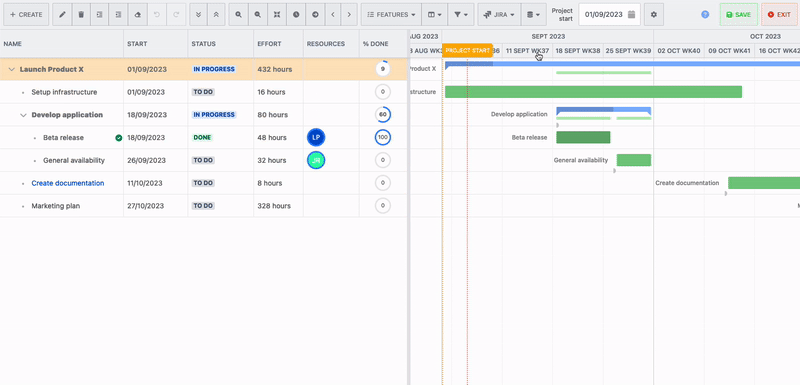
Task: Open the calendar icon in Project start
Action: click(x=632, y=15)
